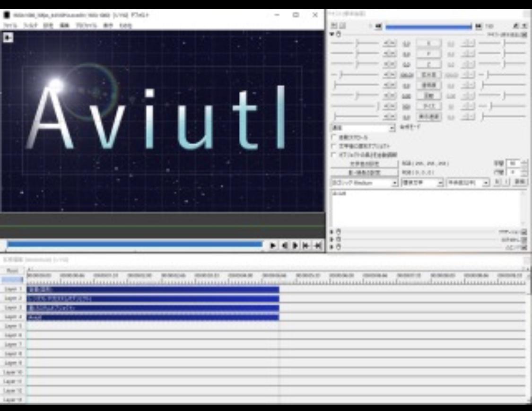Click the frame position bar in the settings dialog
The height and width of the screenshot is (411, 532).
tap(428, 27)
